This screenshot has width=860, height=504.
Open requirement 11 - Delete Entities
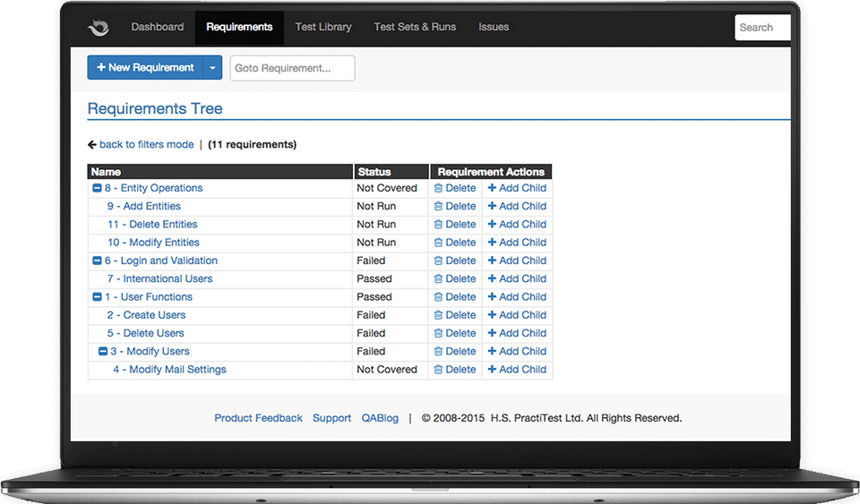click(x=152, y=224)
